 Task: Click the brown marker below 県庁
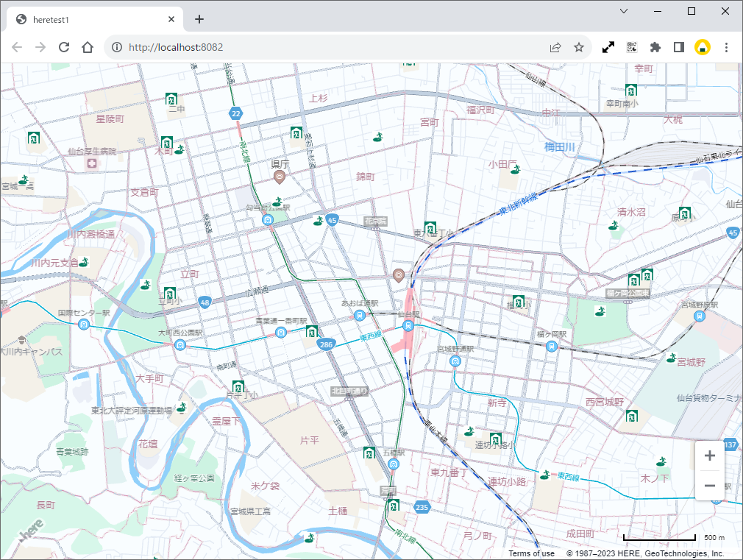(x=280, y=177)
